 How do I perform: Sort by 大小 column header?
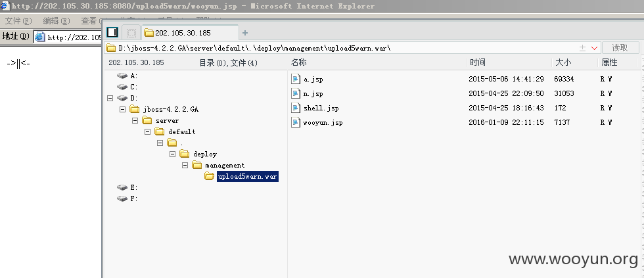click(x=563, y=62)
